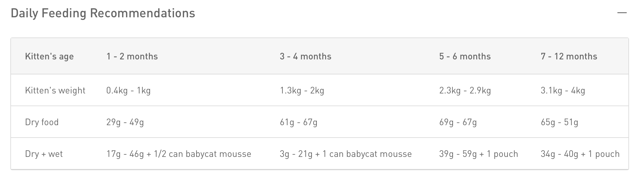644x184 pixels.
Task: Click the 7 - 12 months column header
Action: [x=569, y=56]
